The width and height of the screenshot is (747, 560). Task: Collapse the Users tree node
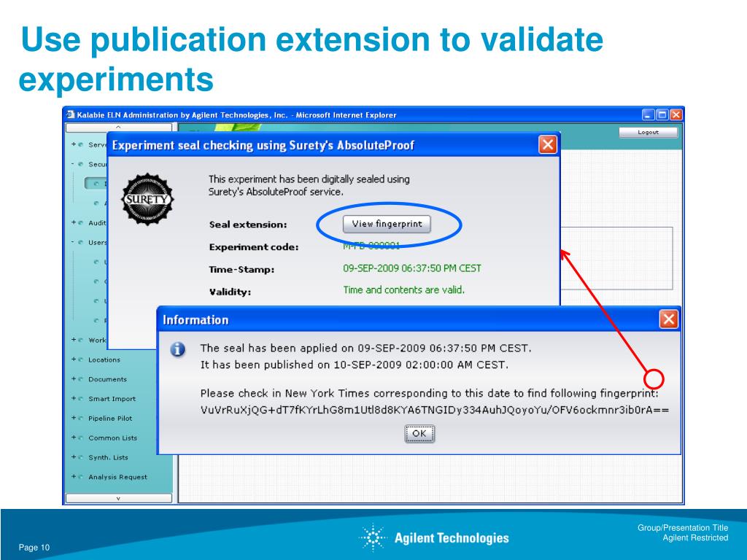[74, 242]
